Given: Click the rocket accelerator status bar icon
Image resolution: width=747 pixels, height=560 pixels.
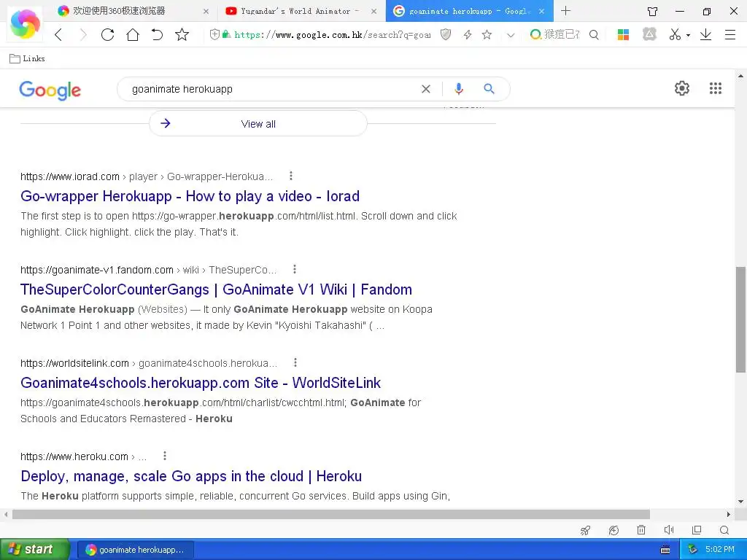Looking at the screenshot, I should pos(586,530).
